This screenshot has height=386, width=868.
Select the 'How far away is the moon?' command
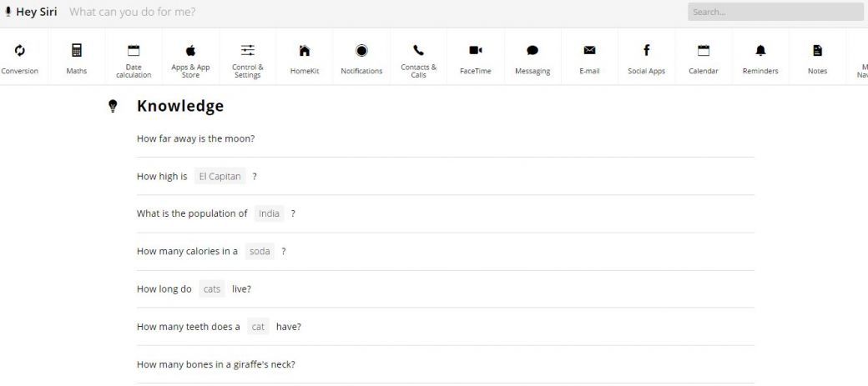[195, 138]
